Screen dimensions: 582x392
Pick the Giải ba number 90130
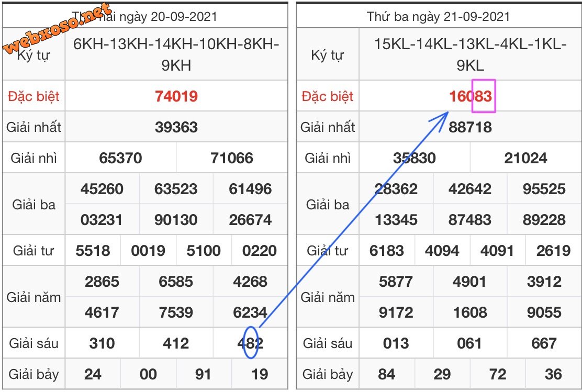pos(176,219)
